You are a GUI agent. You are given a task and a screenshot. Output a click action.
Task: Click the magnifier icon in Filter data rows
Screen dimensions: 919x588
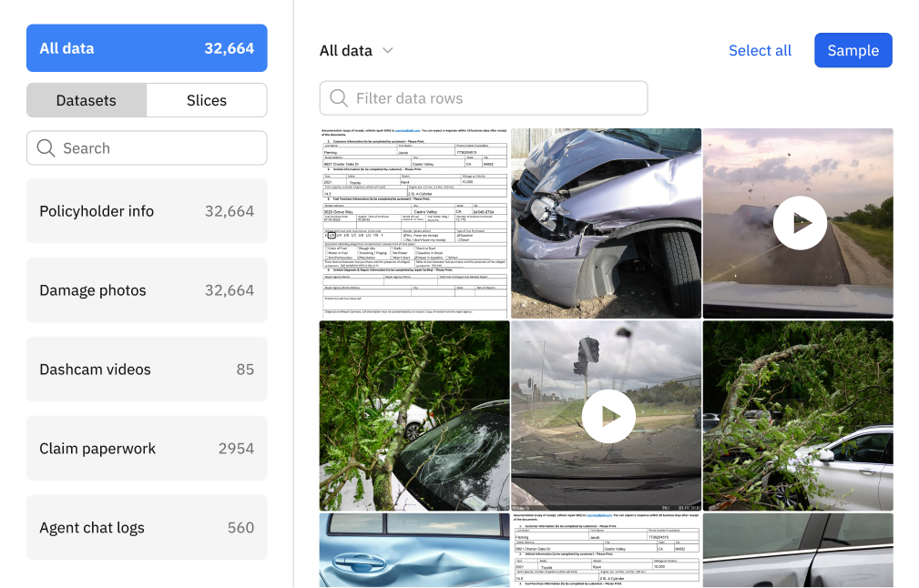pos(338,98)
